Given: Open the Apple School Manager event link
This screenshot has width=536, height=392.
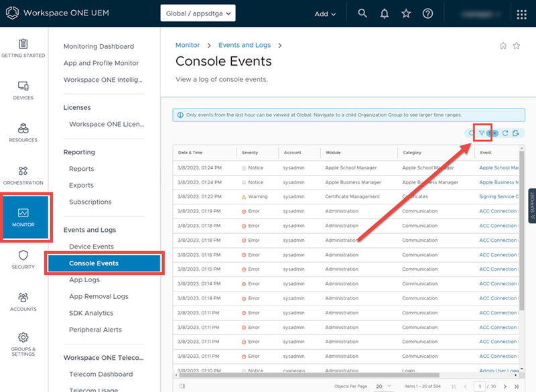Looking at the screenshot, I should coord(498,168).
